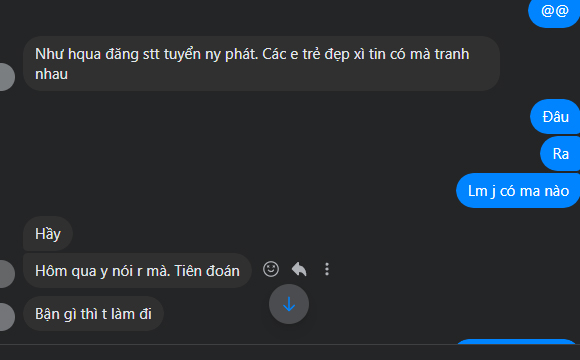Click the '@@' sent message bubble
This screenshot has width=580, height=360.
point(554,11)
